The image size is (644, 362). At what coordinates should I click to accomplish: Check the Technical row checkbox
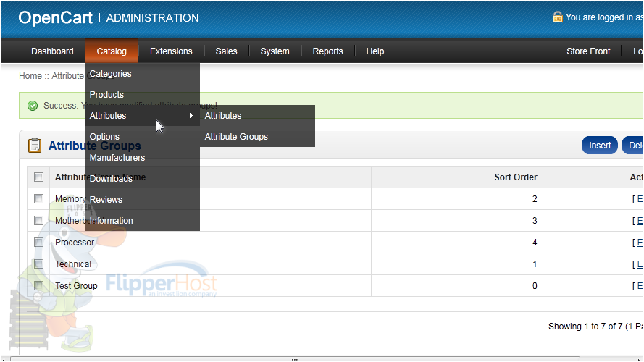[x=38, y=264]
